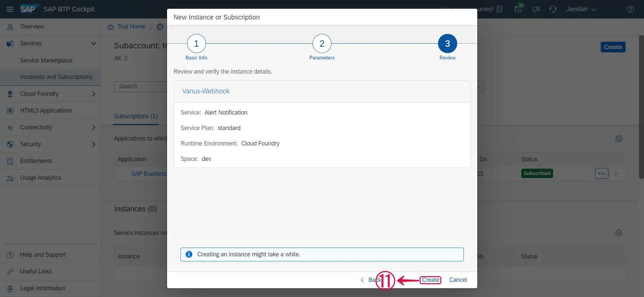
Task: Click the page vertical scrollbar
Action: (x=641, y=107)
